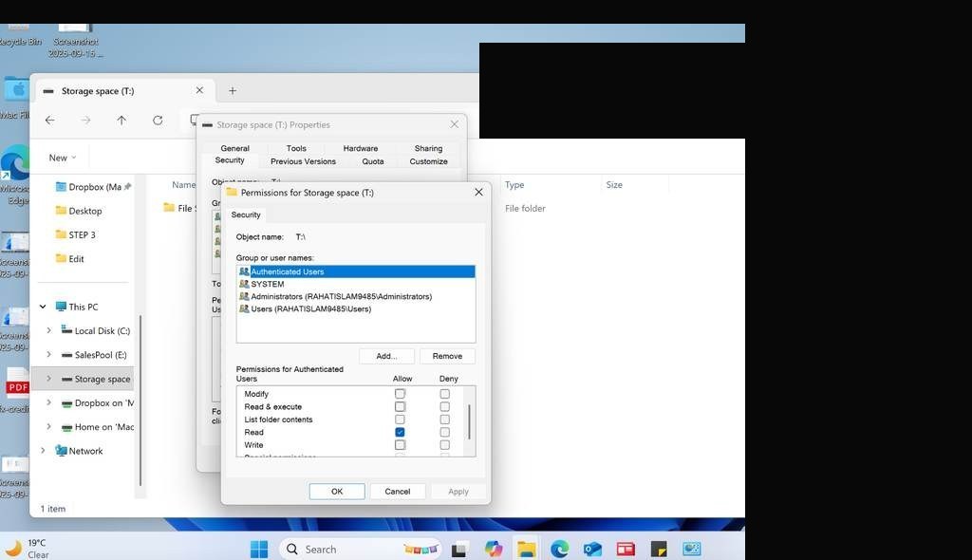The image size is (972, 560).
Task: Open Customize tab in Properties
Action: coord(428,161)
